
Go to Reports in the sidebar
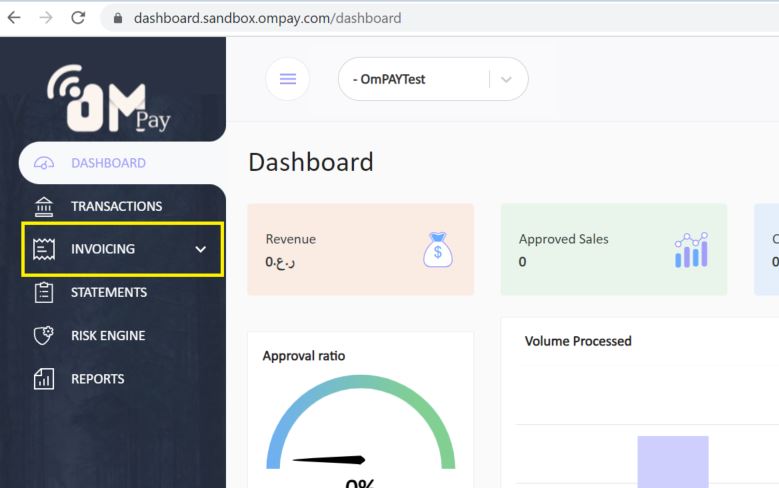point(98,379)
